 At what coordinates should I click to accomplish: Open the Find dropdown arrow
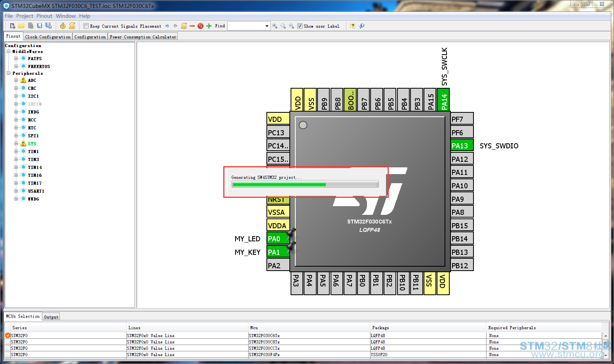coord(267,26)
